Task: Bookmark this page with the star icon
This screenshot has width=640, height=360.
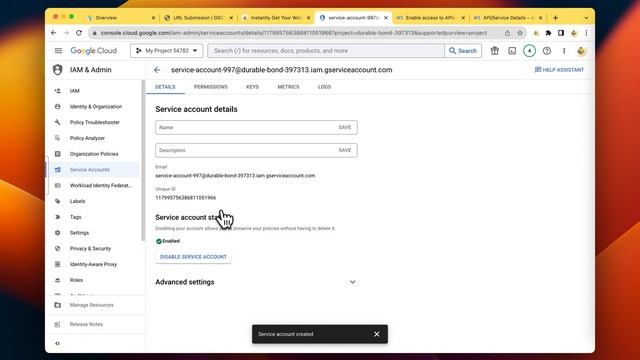Action: click(x=520, y=33)
